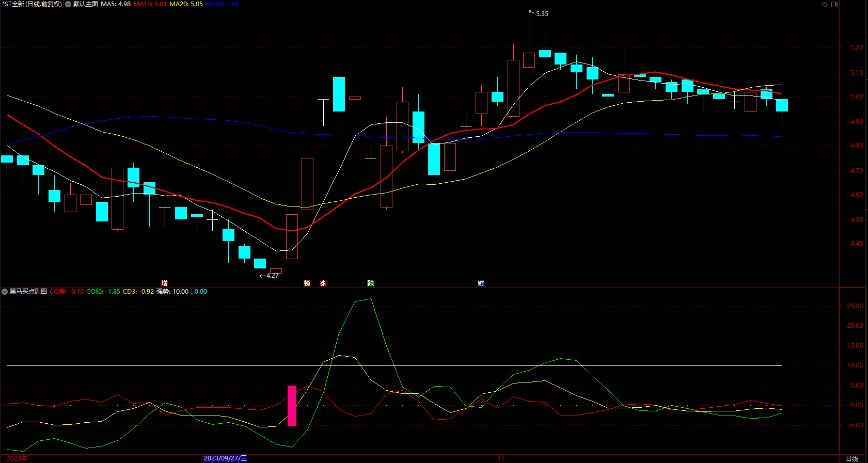Click the 跌 event marker icon
Viewport: 868px width, 463px height.
370,283
